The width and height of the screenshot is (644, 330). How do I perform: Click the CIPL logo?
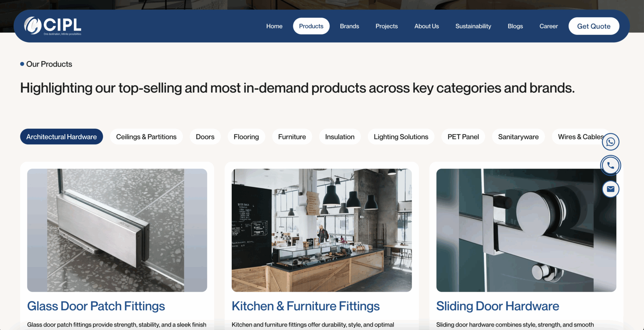pos(53,26)
